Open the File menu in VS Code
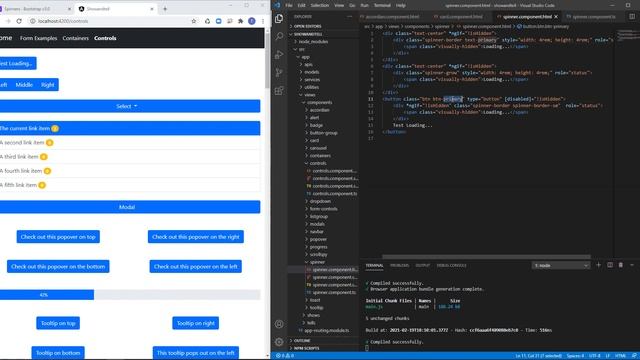Screen dimensions: 640x360 coord(289,5)
